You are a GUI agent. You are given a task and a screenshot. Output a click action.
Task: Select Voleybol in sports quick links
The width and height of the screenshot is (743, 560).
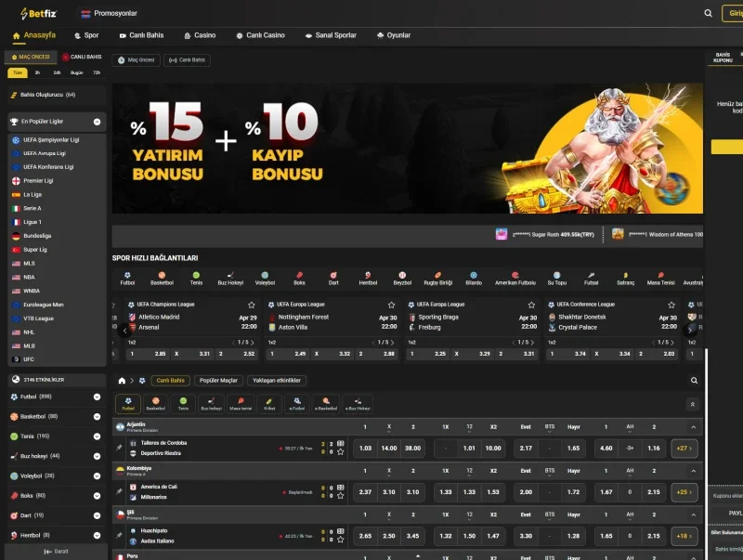[x=265, y=279]
